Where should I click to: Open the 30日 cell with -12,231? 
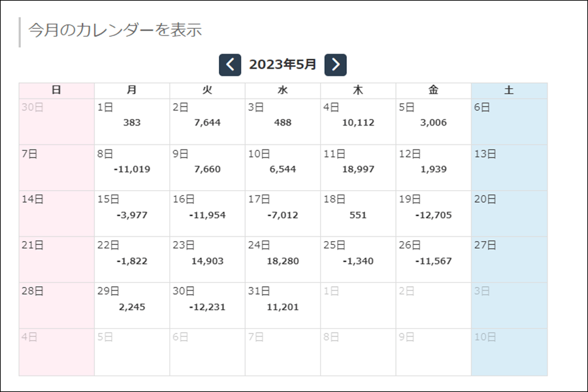click(x=207, y=306)
